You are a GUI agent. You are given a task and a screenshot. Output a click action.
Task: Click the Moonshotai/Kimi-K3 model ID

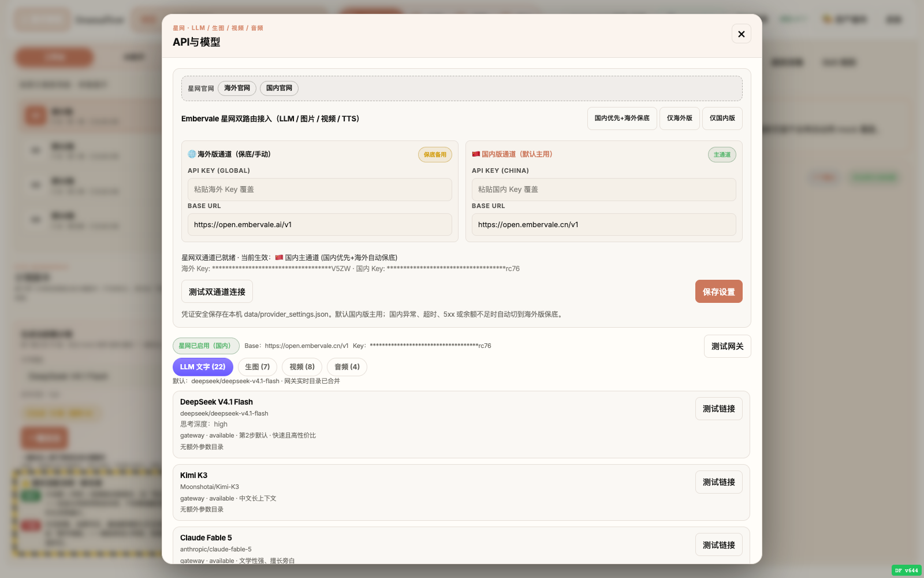tap(210, 487)
